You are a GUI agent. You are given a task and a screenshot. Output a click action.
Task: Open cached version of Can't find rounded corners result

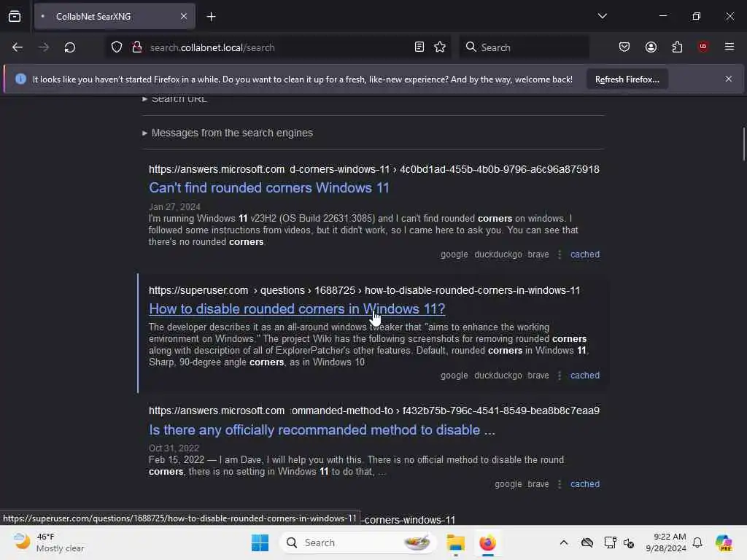coord(585,254)
